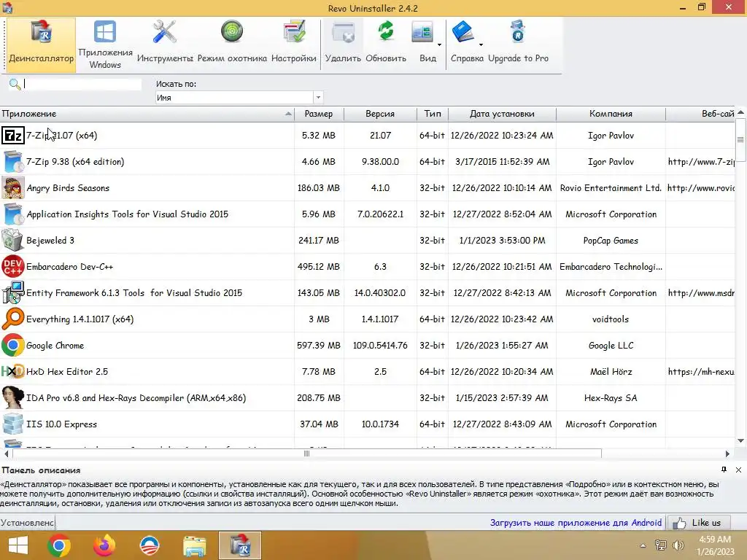This screenshot has width=747, height=560.
Task: Open the volume speaker tray icon
Action: [x=678, y=545]
